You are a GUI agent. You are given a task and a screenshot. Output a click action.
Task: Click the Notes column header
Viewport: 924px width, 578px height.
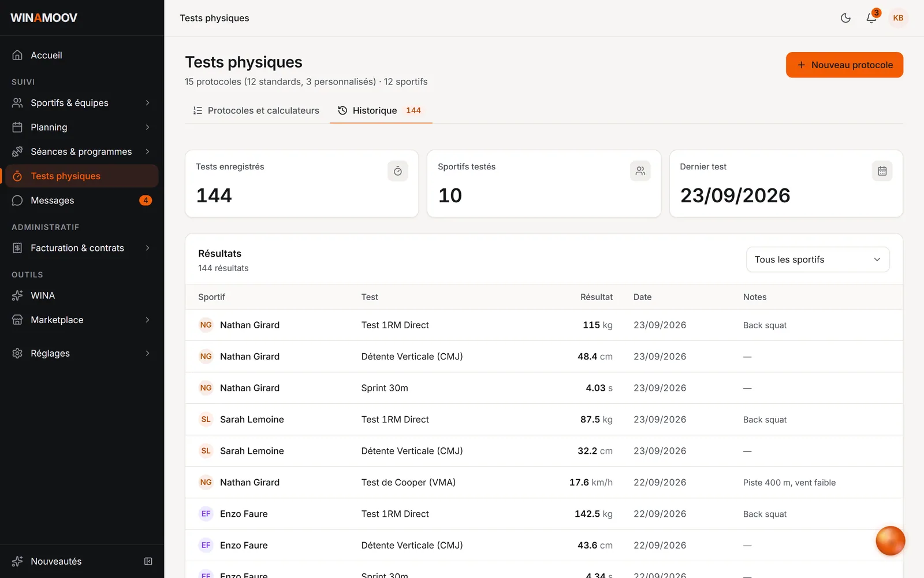755,297
